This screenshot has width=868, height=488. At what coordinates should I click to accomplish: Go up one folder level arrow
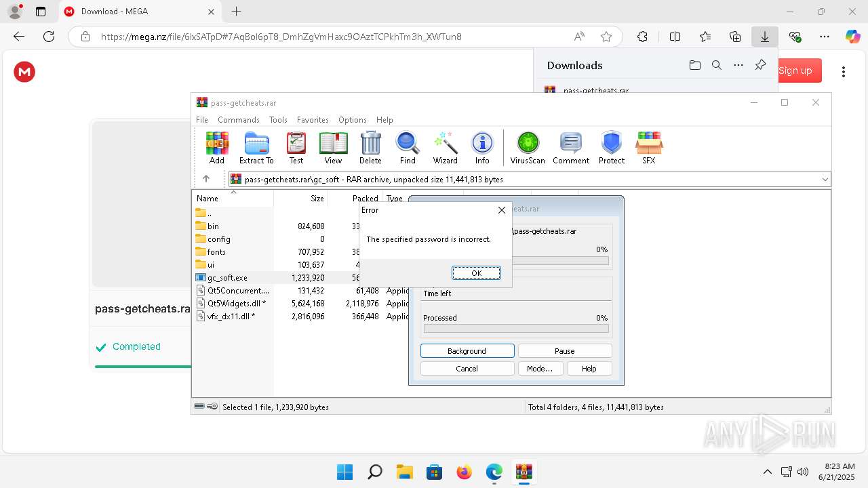(206, 179)
